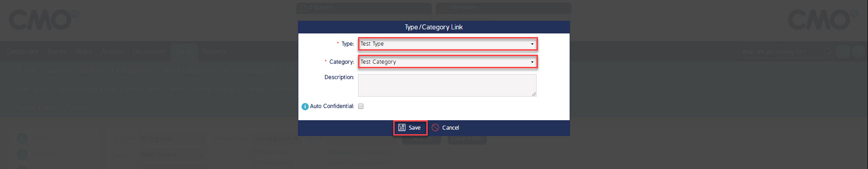
Task: Open the Reports menu item
Action: (x=214, y=52)
